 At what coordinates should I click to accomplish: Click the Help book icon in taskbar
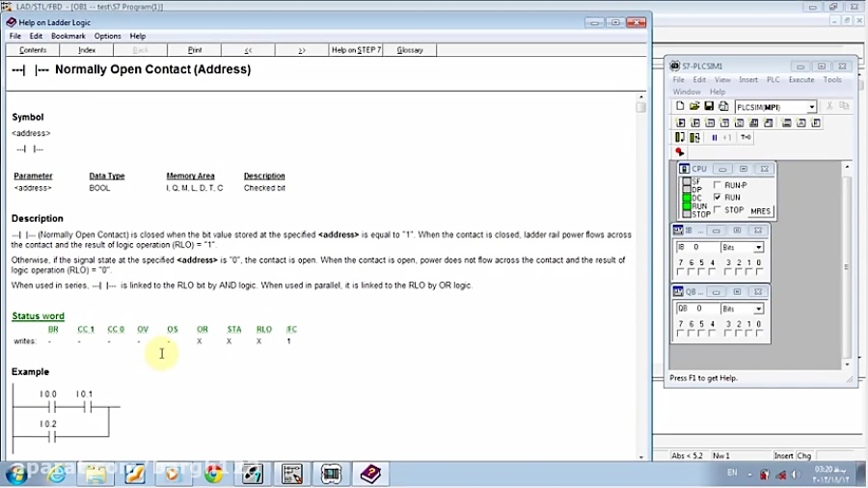[370, 474]
